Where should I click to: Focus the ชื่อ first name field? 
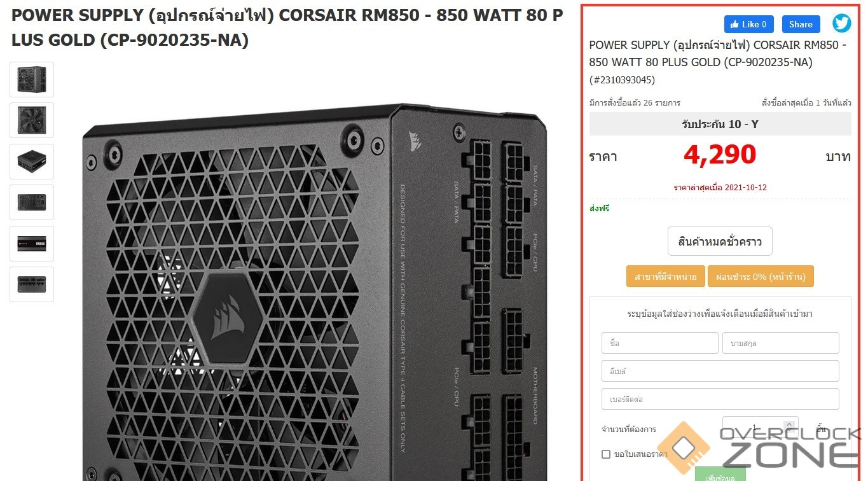click(659, 343)
